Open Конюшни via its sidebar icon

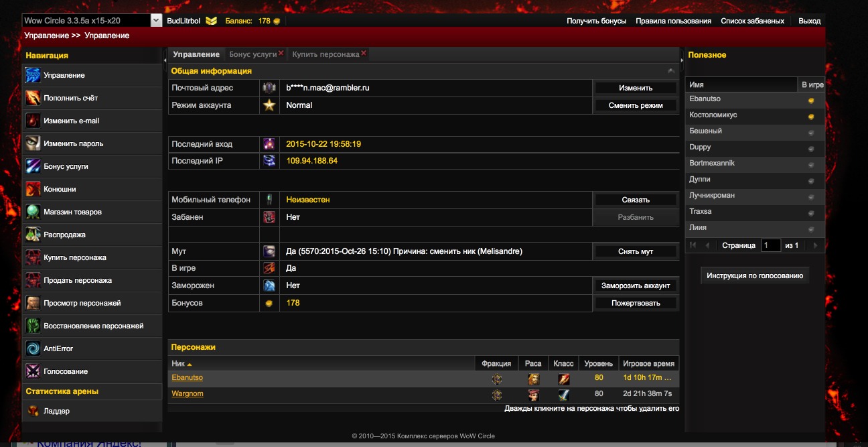[x=33, y=189]
